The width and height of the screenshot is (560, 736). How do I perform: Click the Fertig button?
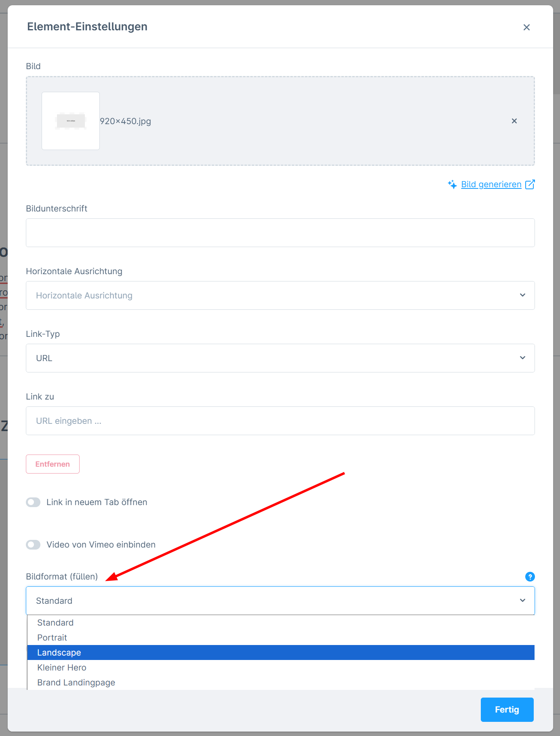tap(507, 710)
